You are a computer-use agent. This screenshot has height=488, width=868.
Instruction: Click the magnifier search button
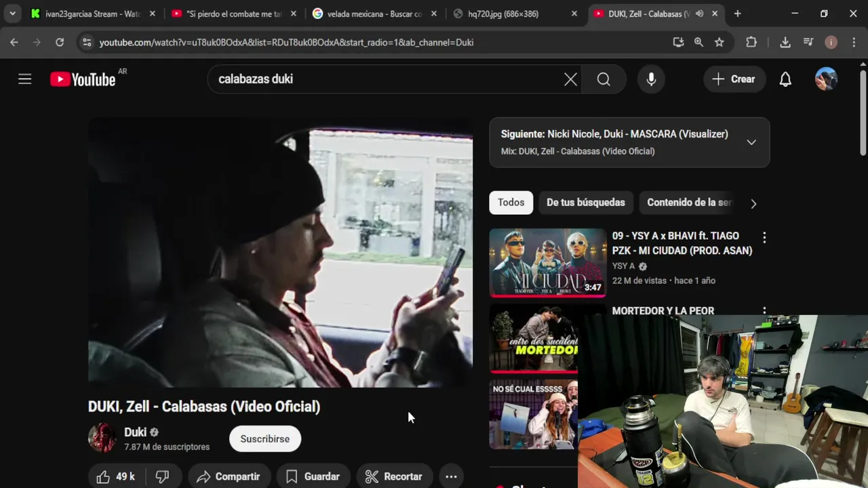(x=604, y=79)
